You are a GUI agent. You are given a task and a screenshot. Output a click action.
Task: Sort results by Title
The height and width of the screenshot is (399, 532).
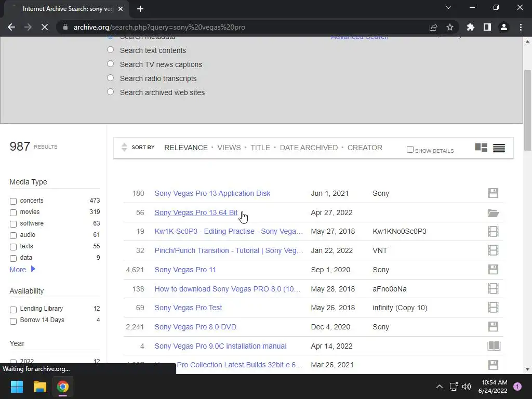click(260, 148)
